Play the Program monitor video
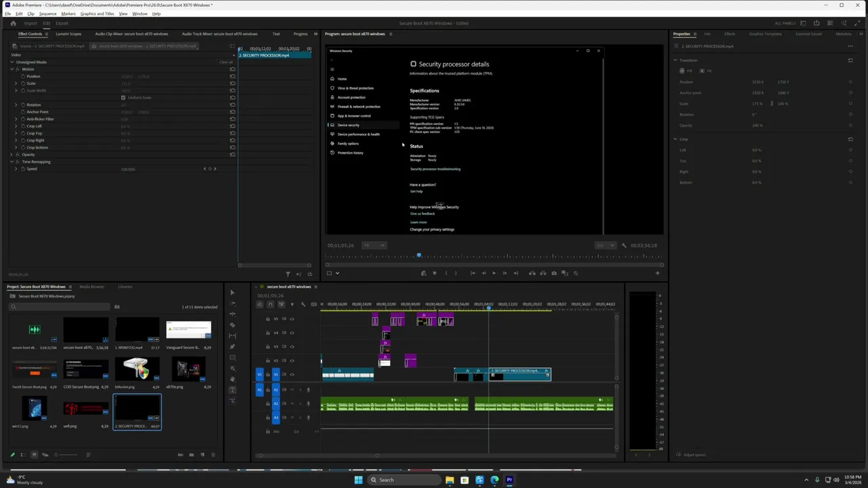Viewport: 868px width, 488px height. tap(494, 273)
